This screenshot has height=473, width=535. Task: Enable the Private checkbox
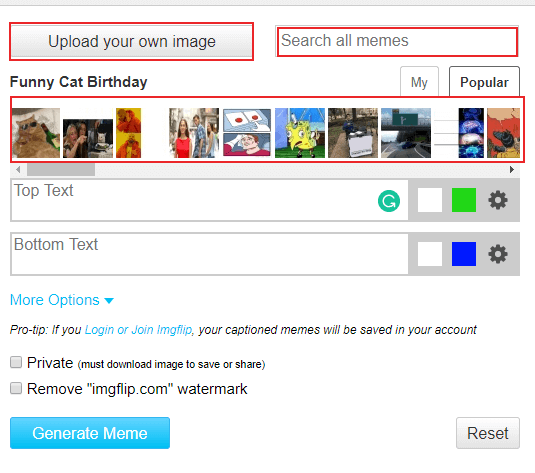pyautogui.click(x=16, y=362)
